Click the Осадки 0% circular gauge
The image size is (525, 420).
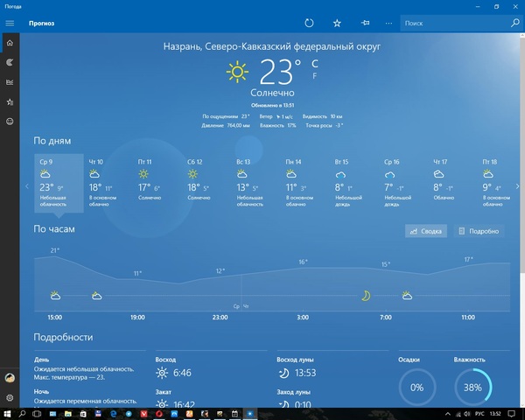(x=417, y=387)
